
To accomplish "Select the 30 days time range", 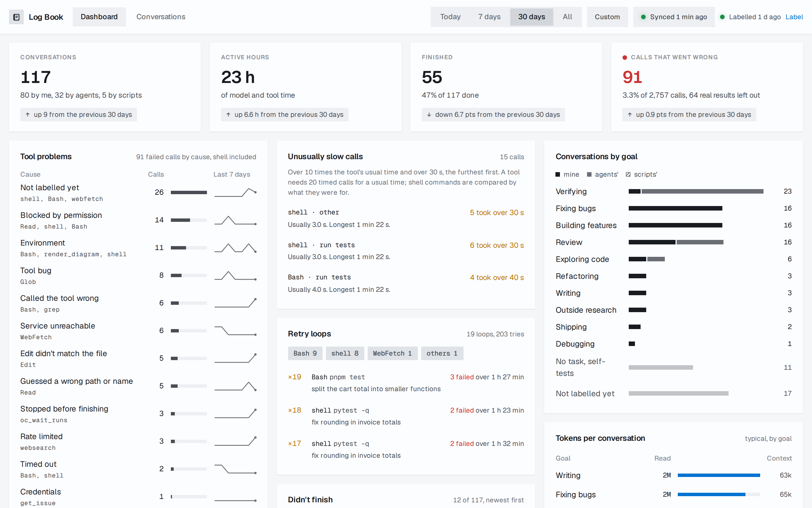I will click(531, 17).
